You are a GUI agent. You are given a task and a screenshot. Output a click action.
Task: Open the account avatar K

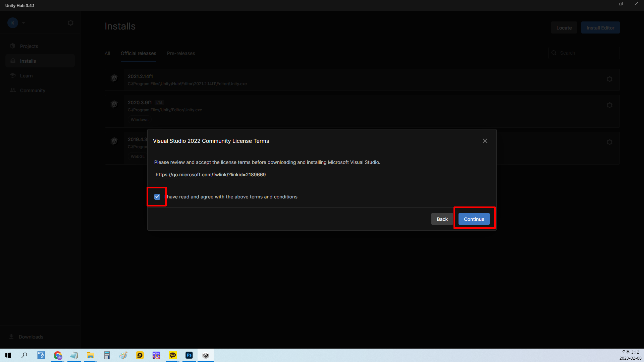point(13,23)
